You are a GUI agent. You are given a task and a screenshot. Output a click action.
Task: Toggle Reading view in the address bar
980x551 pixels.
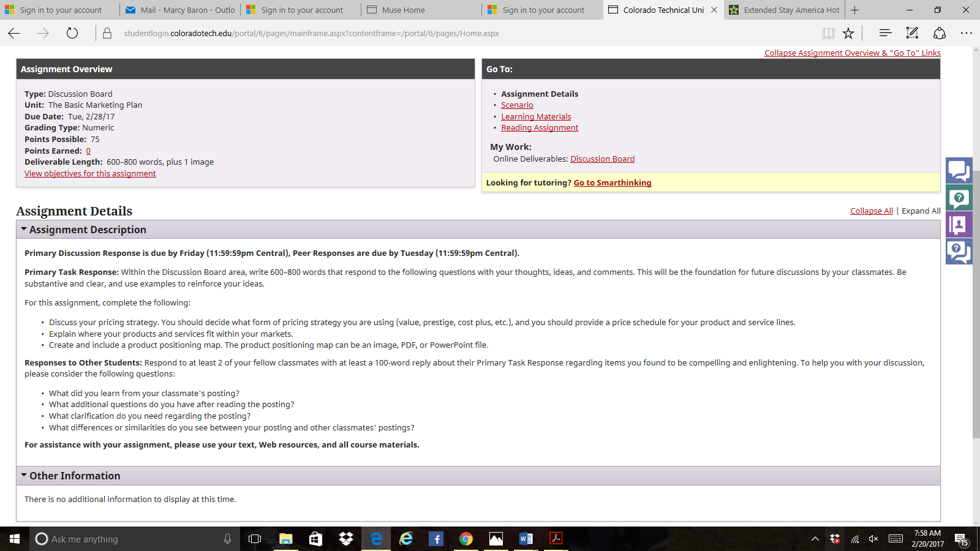tap(828, 33)
